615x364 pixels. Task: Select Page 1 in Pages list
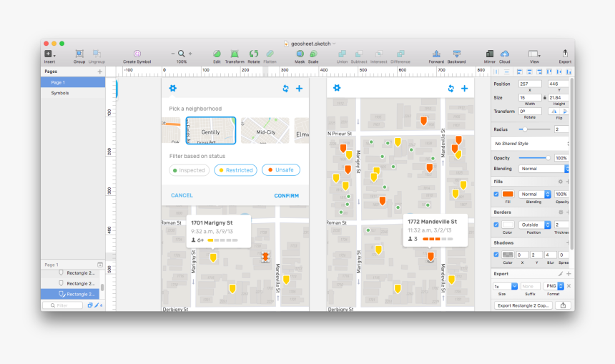(x=58, y=82)
